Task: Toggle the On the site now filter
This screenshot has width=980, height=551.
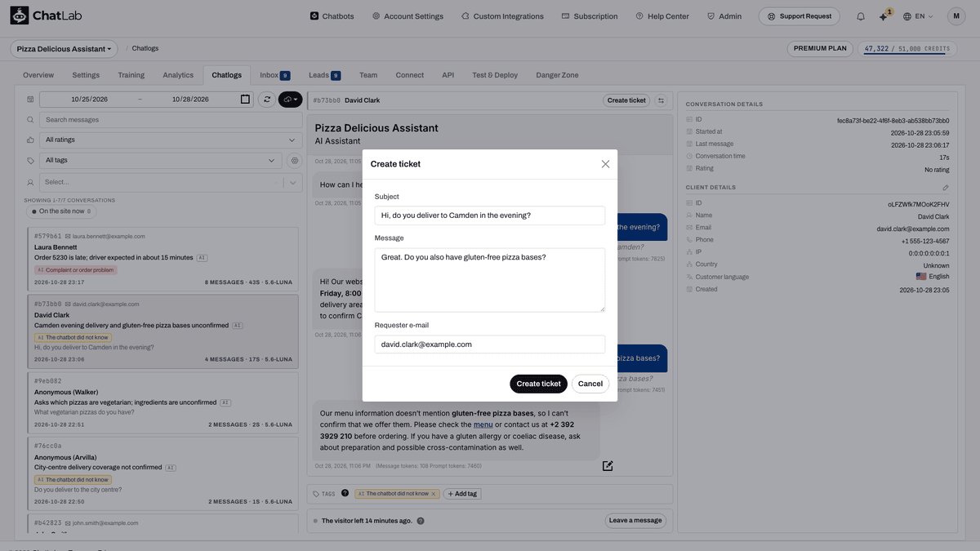Action: point(62,211)
